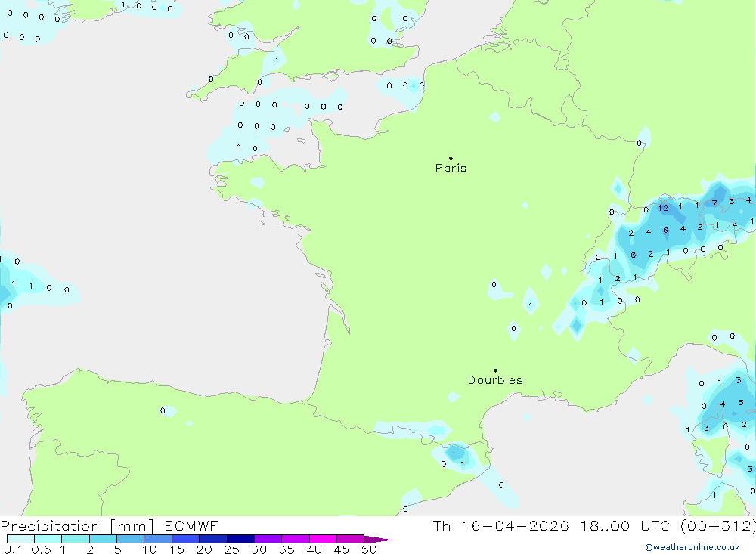Click the precipitation value 5 near Corsica
The height and width of the screenshot is (554, 756).
[741, 402]
